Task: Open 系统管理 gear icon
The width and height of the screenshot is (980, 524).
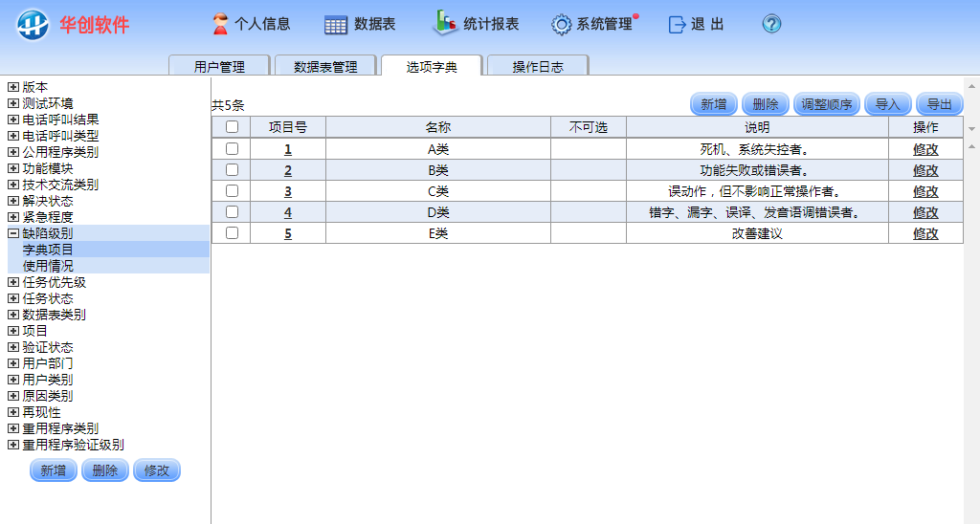Action: [561, 25]
